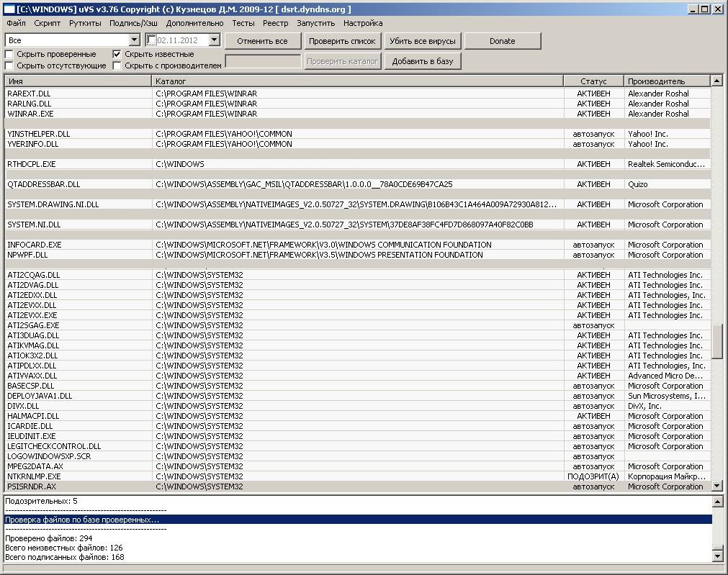This screenshot has height=575, width=728.
Task: Open the Руткиты menu
Action: (85, 23)
